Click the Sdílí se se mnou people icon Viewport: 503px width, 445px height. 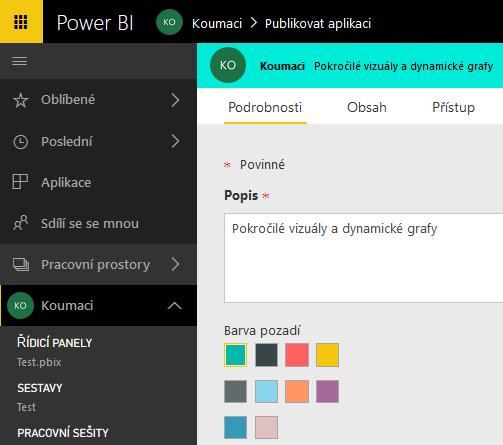21,223
